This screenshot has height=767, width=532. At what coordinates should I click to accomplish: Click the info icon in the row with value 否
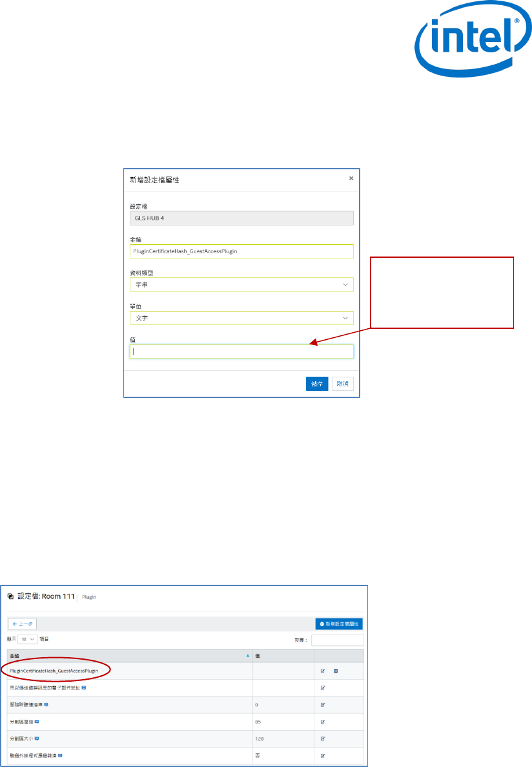point(60,756)
